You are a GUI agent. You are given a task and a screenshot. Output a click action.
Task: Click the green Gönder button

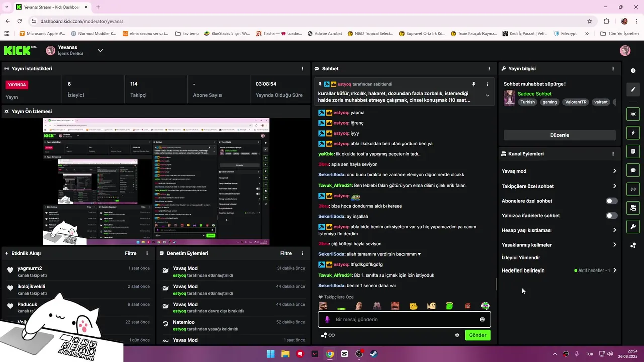point(477,335)
